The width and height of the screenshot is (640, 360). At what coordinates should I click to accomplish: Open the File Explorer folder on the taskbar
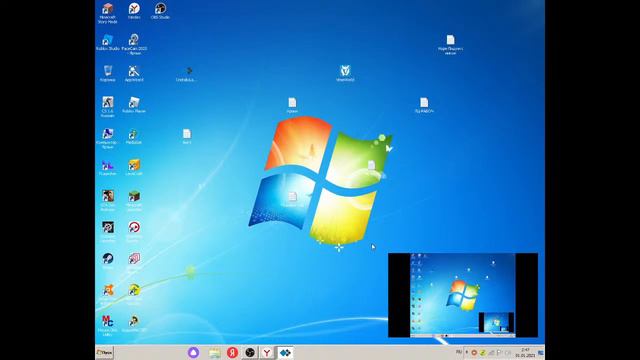point(214,353)
